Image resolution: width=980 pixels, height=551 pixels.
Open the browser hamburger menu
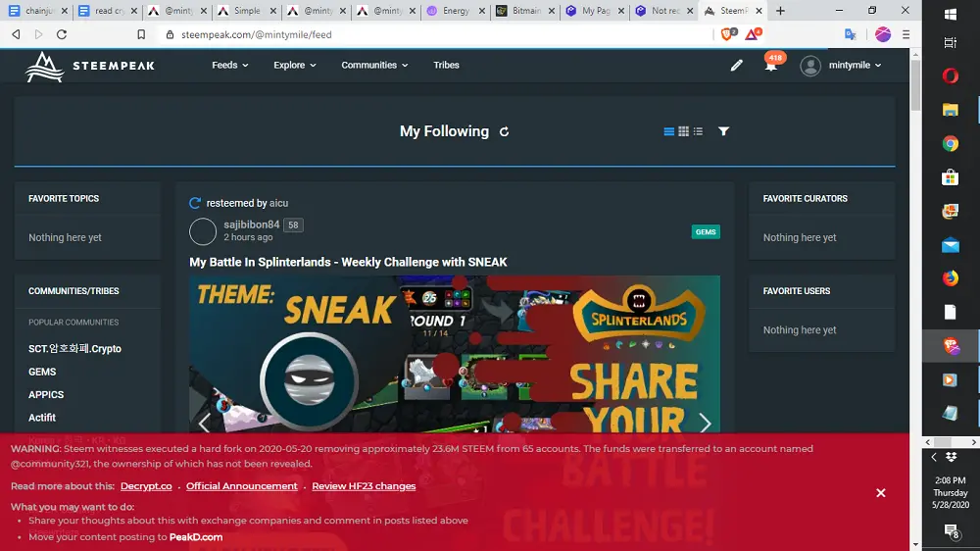906,34
